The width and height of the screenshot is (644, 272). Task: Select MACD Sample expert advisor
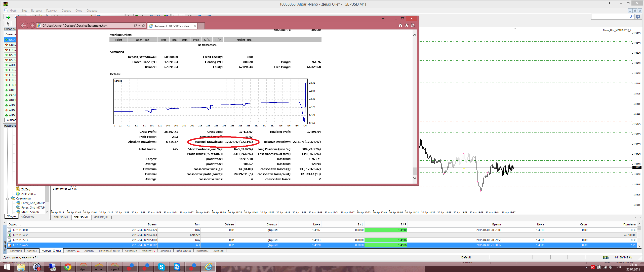coord(30,212)
